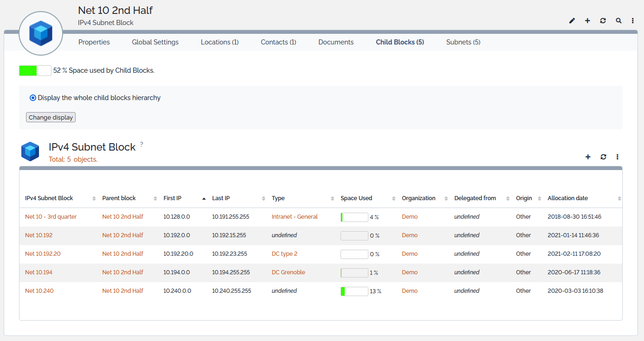This screenshot has height=341, width=644.
Task: Click the large subnet block cube logo
Action: 41,33
